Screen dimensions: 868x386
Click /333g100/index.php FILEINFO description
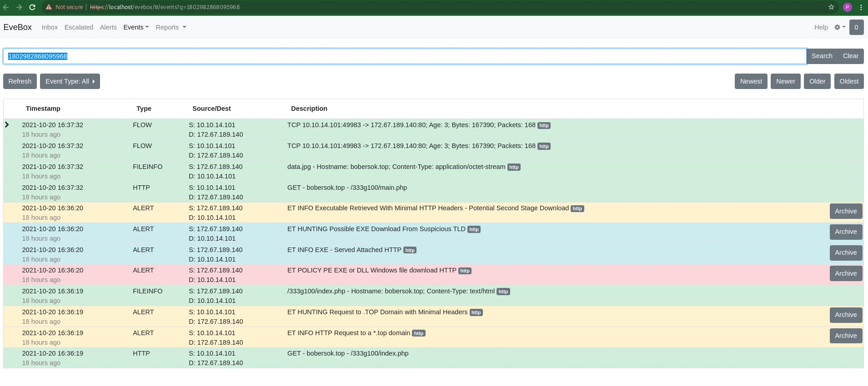click(x=391, y=291)
